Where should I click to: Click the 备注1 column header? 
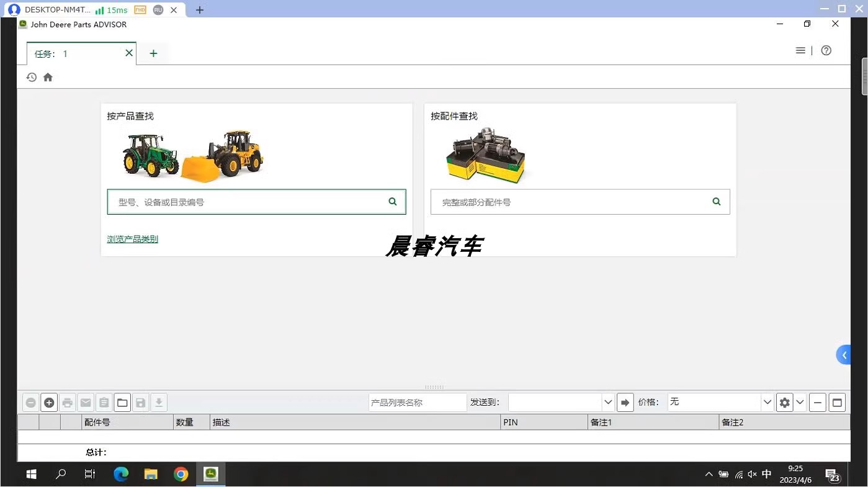[x=653, y=422]
